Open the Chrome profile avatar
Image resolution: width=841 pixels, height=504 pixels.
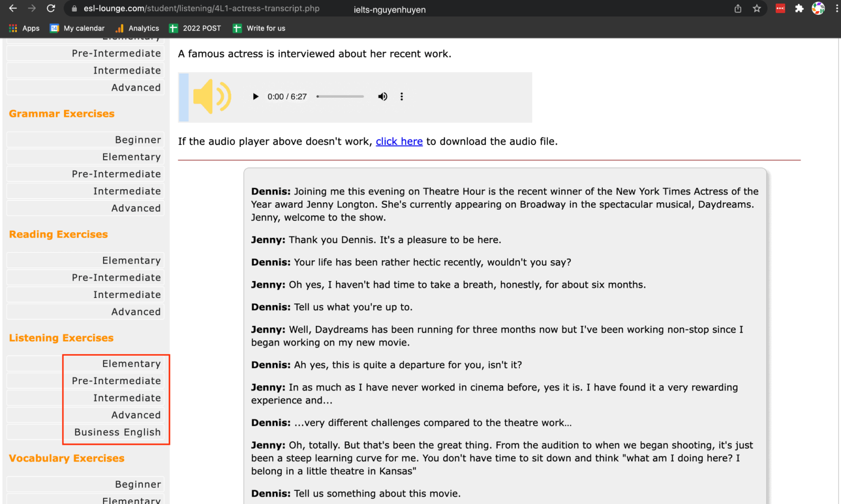[818, 8]
